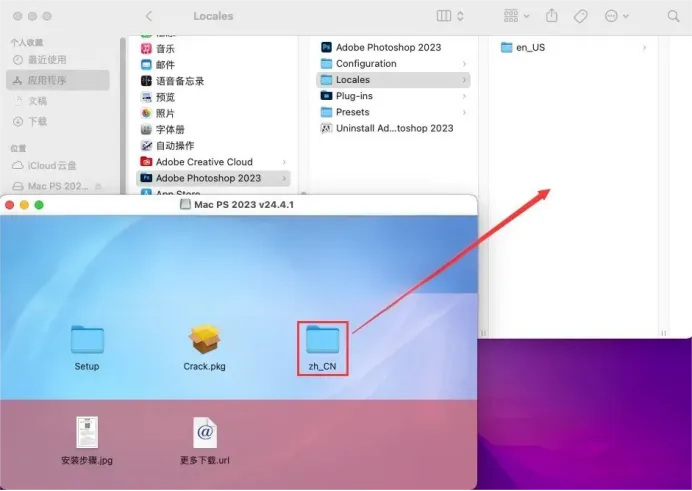The height and width of the screenshot is (491, 692).
Task: Select 下载 in the Finder sidebar
Action: (57, 121)
